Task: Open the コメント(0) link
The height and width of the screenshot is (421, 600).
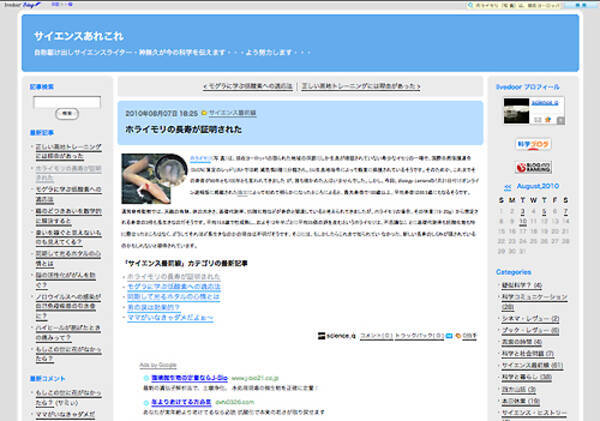Action: click(377, 336)
